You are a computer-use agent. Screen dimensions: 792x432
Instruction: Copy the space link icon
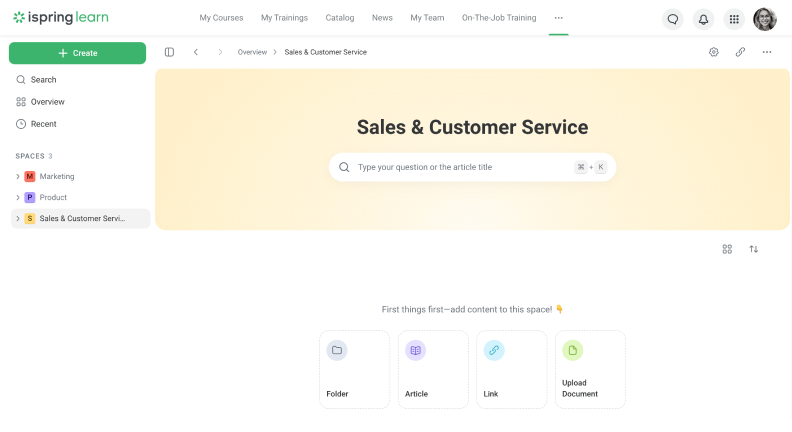tap(740, 52)
